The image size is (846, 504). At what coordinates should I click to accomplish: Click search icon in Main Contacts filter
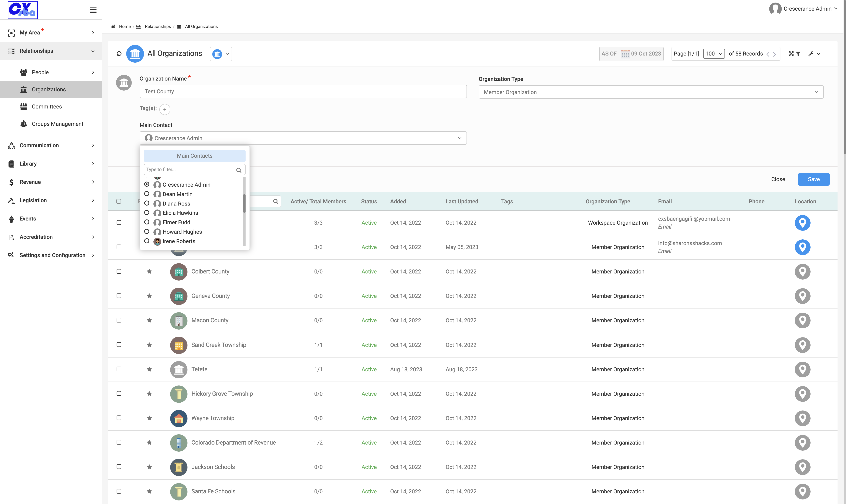click(239, 170)
